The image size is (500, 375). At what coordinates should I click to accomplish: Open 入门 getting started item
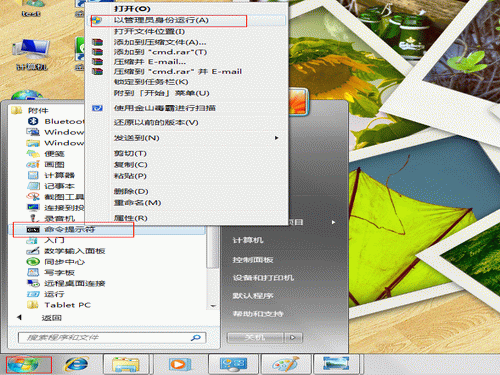46,240
